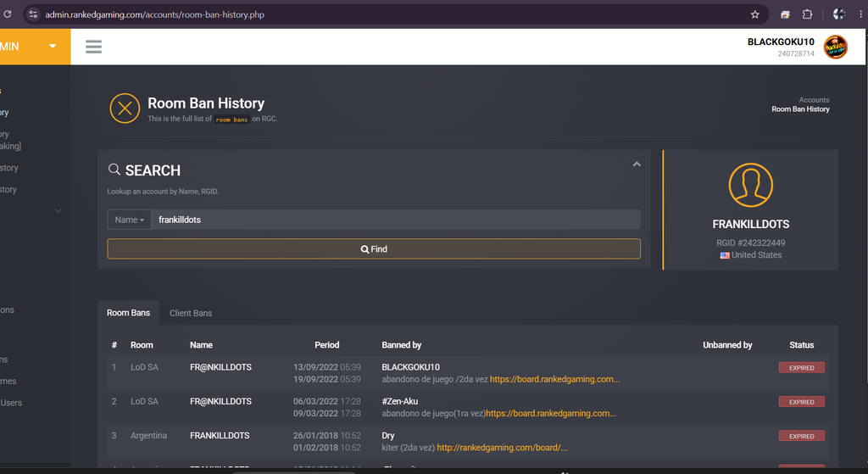
Task: Click the browser address bar URL
Action: (x=155, y=14)
